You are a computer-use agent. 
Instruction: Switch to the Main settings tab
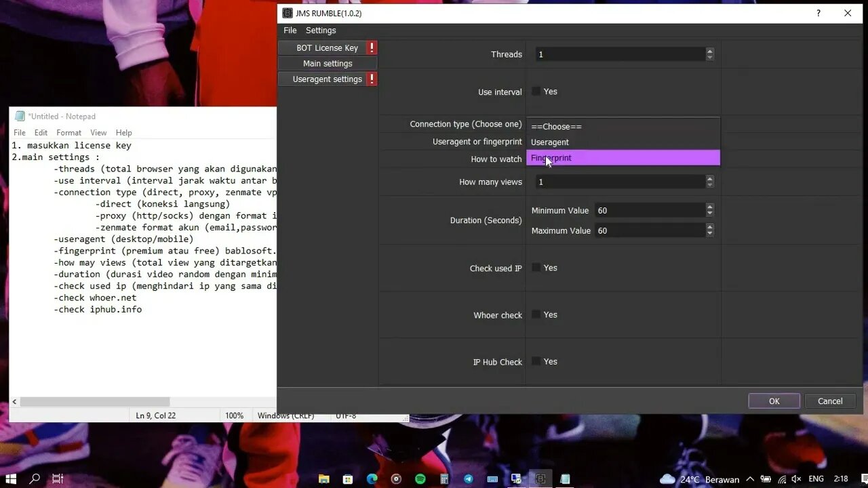(328, 63)
